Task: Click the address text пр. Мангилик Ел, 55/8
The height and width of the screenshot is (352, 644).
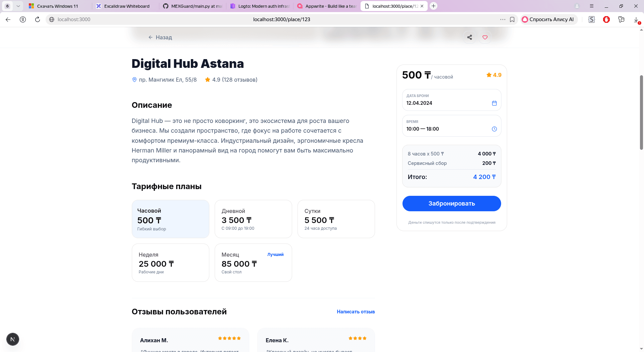Action: [x=168, y=80]
